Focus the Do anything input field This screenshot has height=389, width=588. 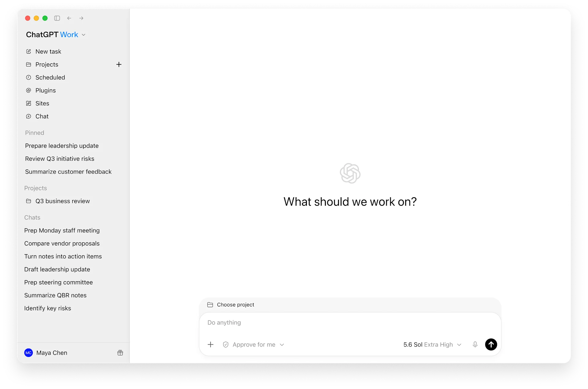pyautogui.click(x=350, y=323)
